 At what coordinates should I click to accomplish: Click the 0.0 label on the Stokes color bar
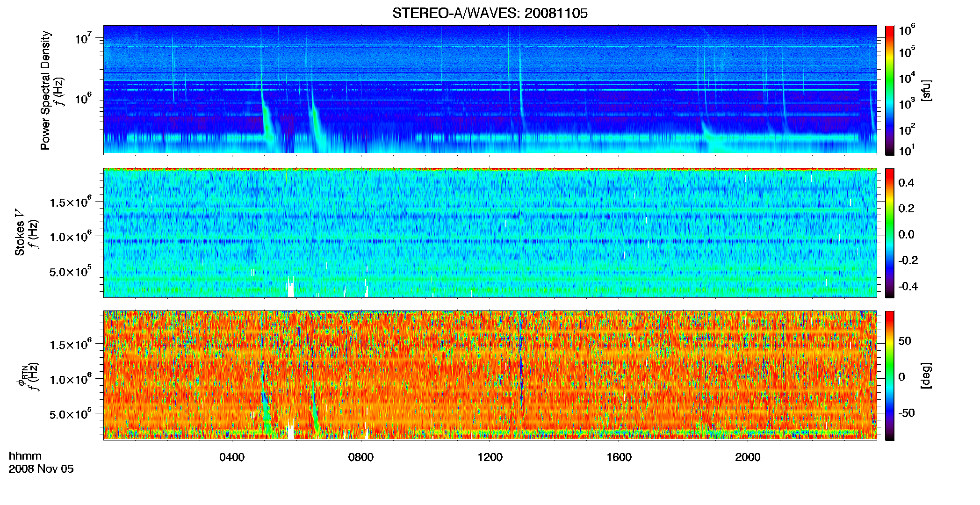906,234
